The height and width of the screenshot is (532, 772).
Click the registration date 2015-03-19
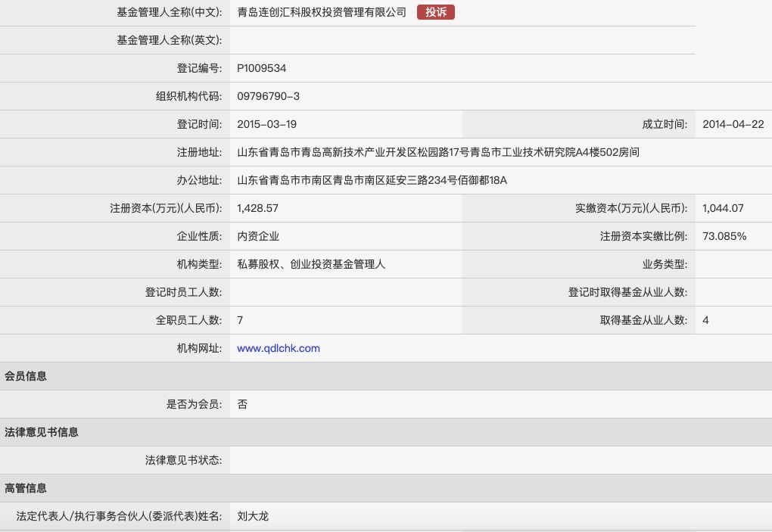267,125
